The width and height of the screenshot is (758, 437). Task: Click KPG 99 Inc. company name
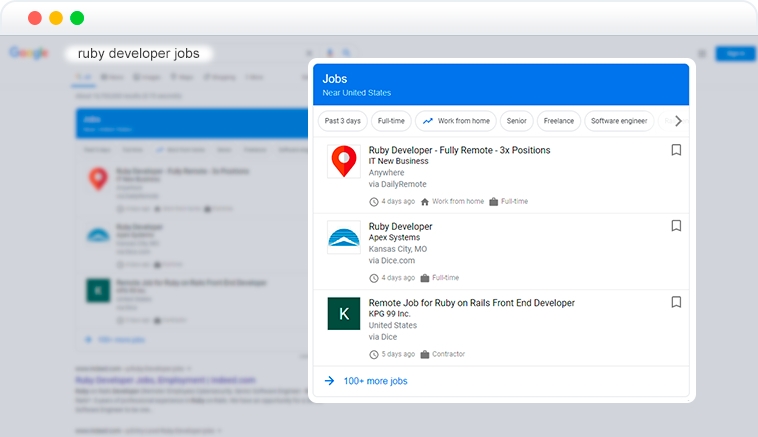tap(389, 314)
